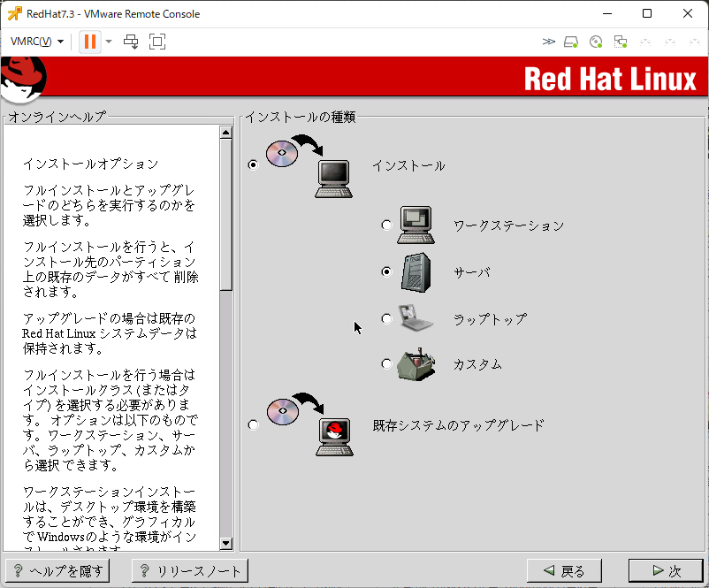
Task: Click the Red Hat shadowman logo
Action: pos(24,79)
